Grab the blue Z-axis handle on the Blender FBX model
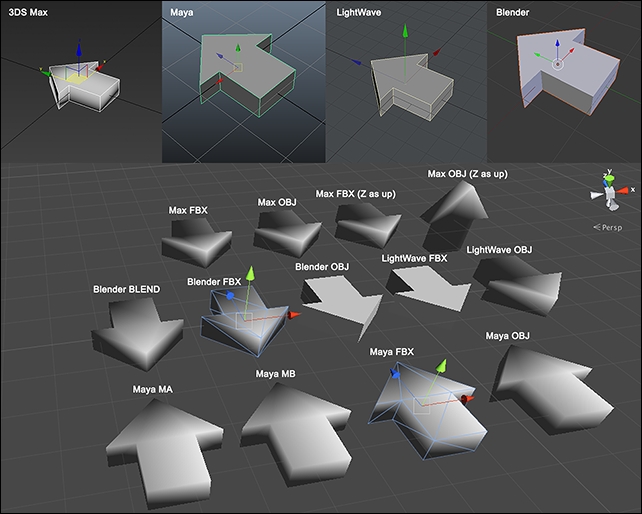Image resolution: width=642 pixels, height=514 pixels. [230, 295]
